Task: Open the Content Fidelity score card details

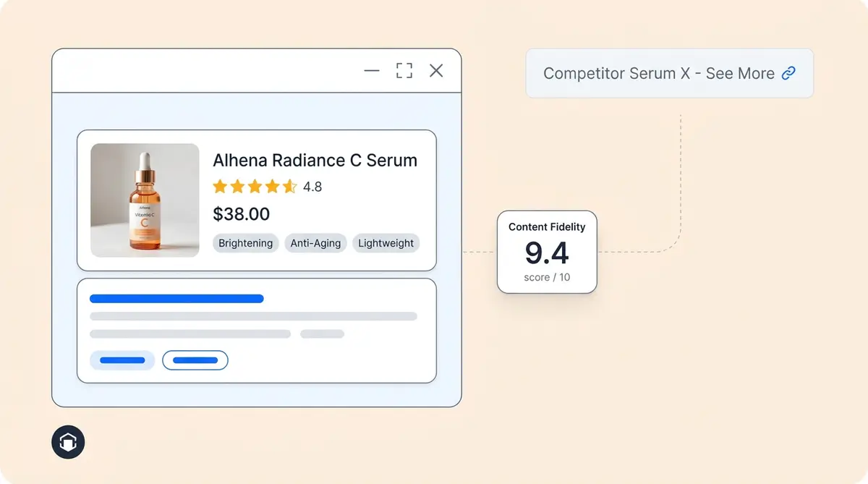Action: click(x=547, y=252)
